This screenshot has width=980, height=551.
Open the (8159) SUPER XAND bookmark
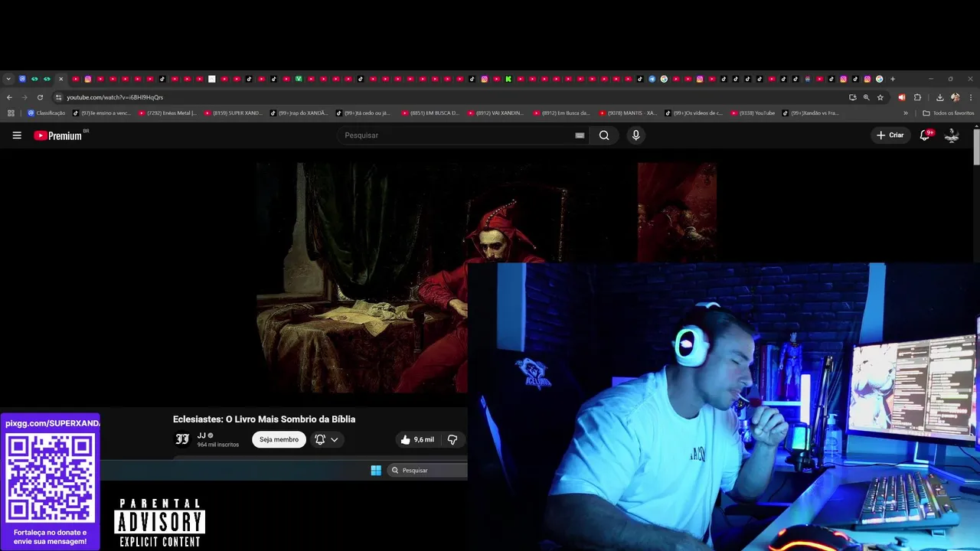click(x=234, y=113)
